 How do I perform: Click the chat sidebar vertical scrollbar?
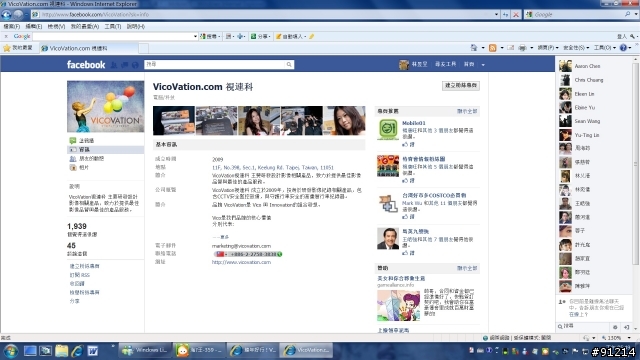pos(635,163)
